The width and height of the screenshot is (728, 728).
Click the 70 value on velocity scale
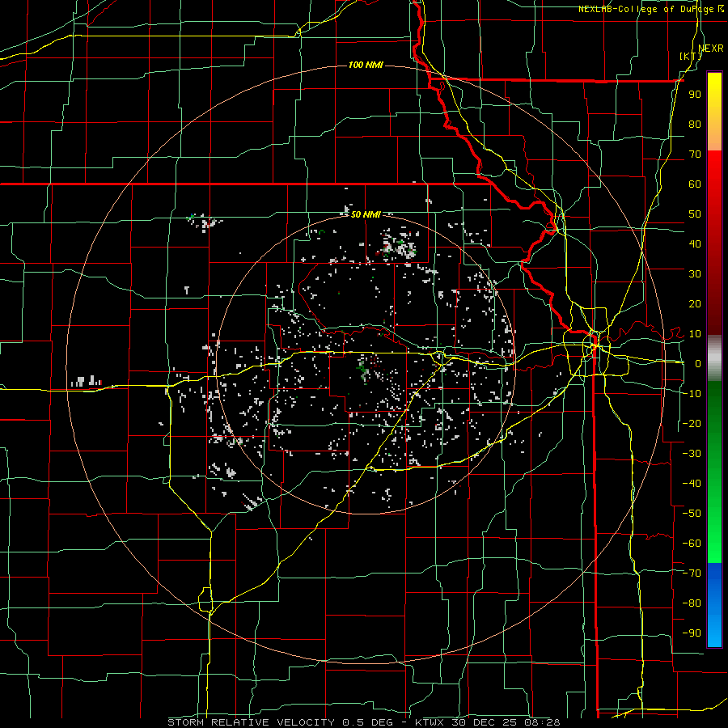tap(695, 154)
